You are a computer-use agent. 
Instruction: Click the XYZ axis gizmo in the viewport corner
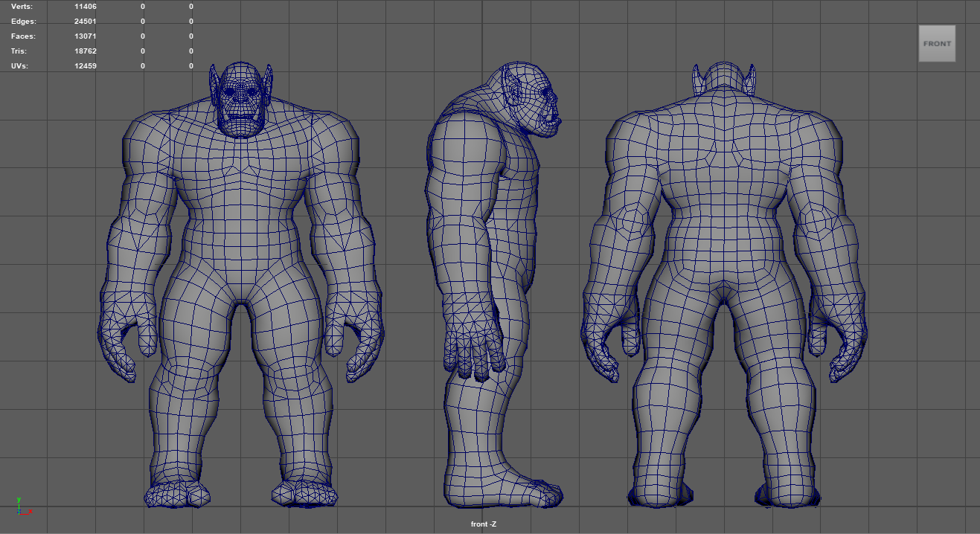(x=21, y=507)
